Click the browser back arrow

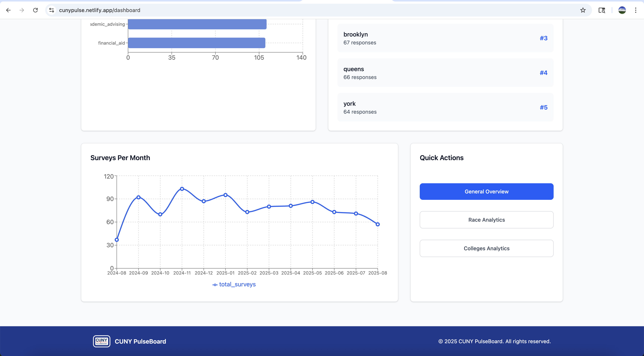coord(8,10)
